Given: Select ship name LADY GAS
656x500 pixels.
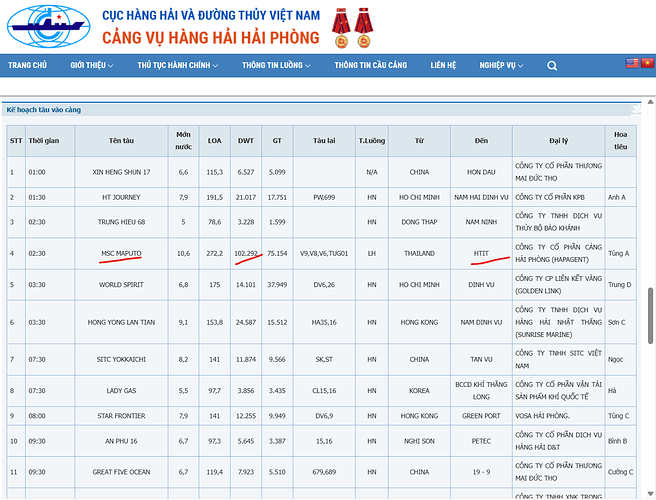Looking at the screenshot, I should coord(121,390).
